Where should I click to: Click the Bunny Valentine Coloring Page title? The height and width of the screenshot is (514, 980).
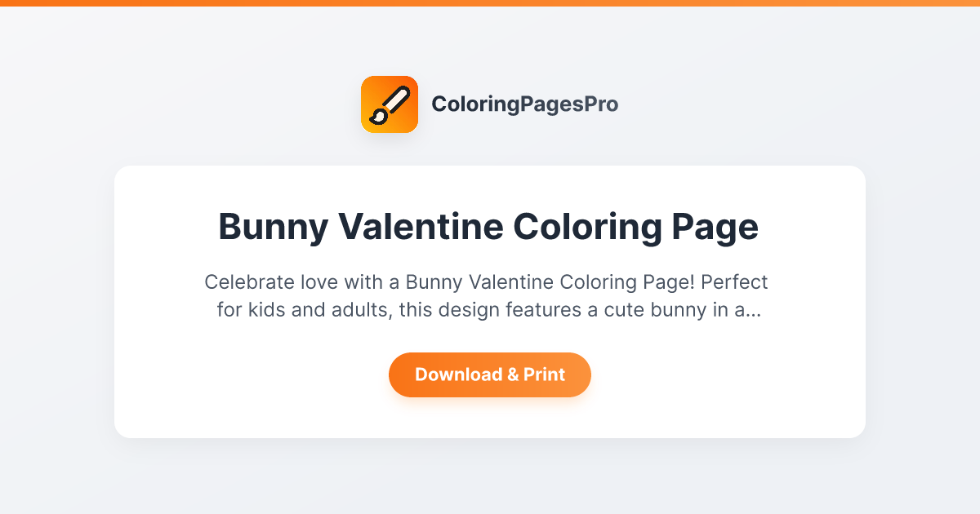pos(488,227)
